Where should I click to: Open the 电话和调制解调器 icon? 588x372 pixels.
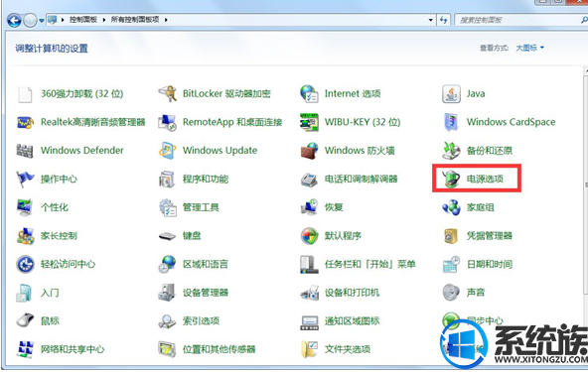(x=309, y=180)
